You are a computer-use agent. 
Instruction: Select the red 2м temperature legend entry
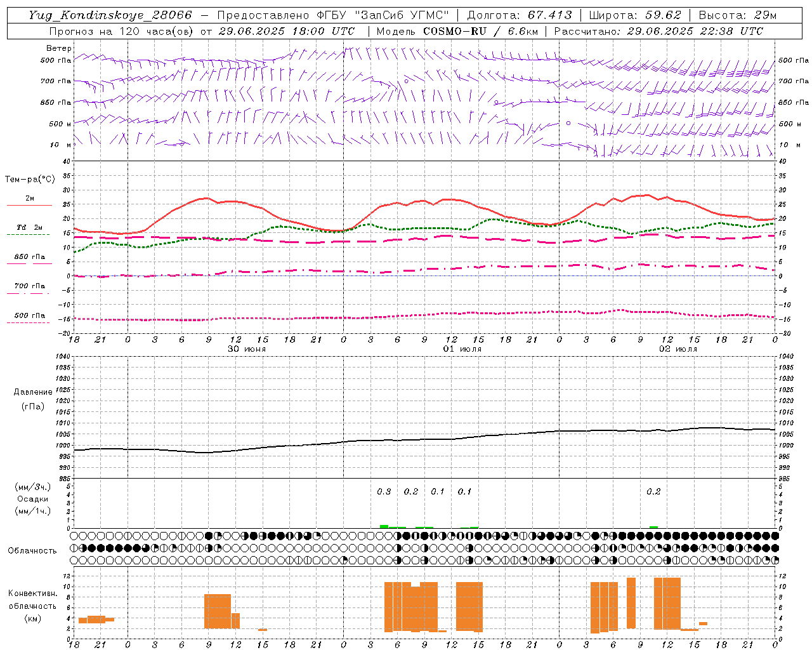(x=29, y=201)
